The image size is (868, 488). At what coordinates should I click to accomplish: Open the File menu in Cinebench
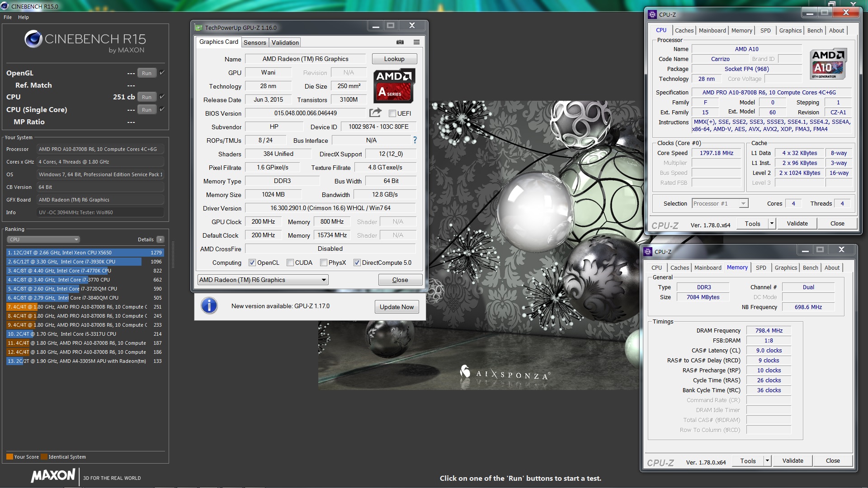(8, 17)
